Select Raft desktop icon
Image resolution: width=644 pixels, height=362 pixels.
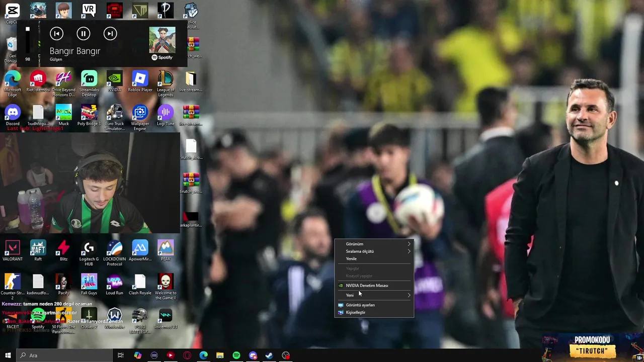click(38, 250)
